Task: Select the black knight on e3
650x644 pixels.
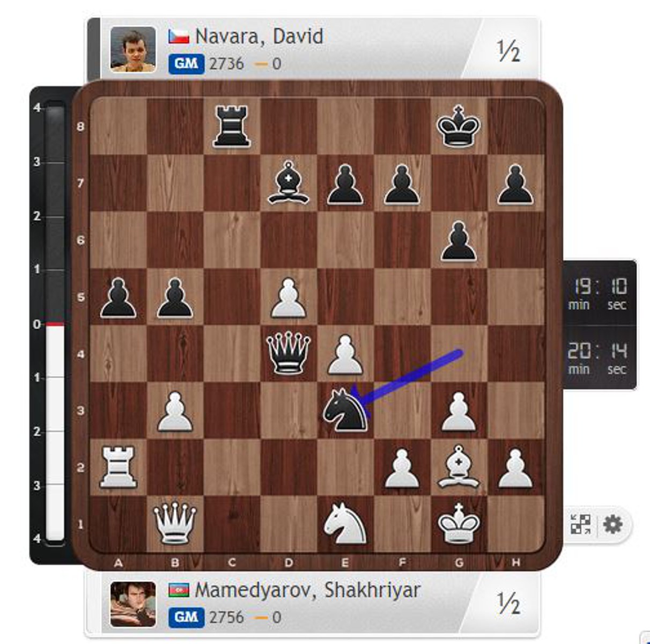Action: point(345,411)
